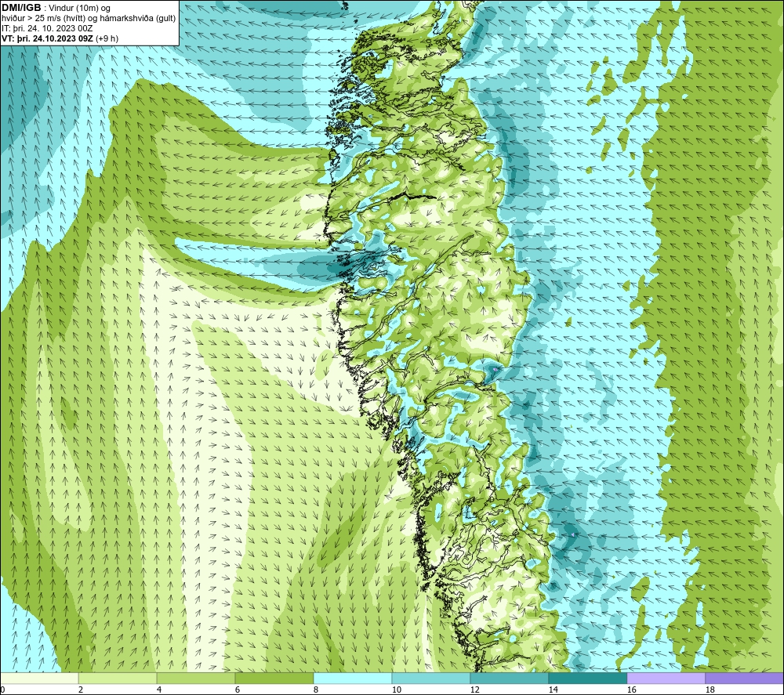This screenshot has height=695, width=784.
Task: Click scale label "14" under the color bar
Action: 553,690
